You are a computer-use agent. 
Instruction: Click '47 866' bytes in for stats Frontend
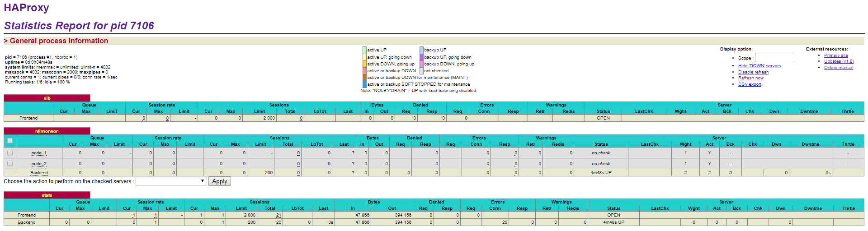(x=362, y=215)
